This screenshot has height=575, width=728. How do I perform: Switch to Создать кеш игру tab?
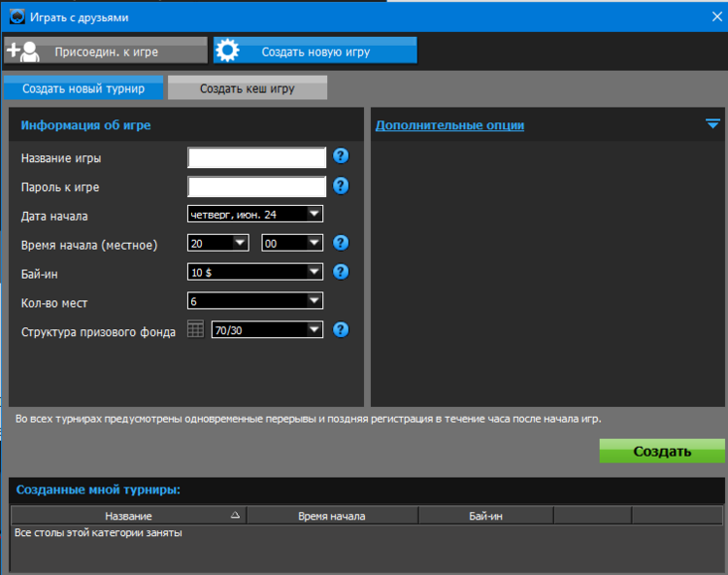(x=248, y=88)
